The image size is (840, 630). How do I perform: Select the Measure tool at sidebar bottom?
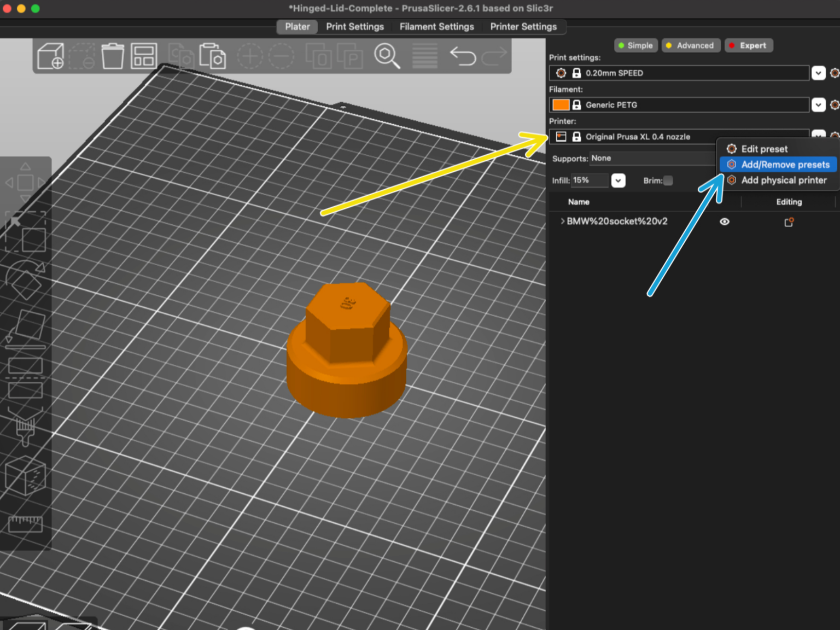point(26,524)
